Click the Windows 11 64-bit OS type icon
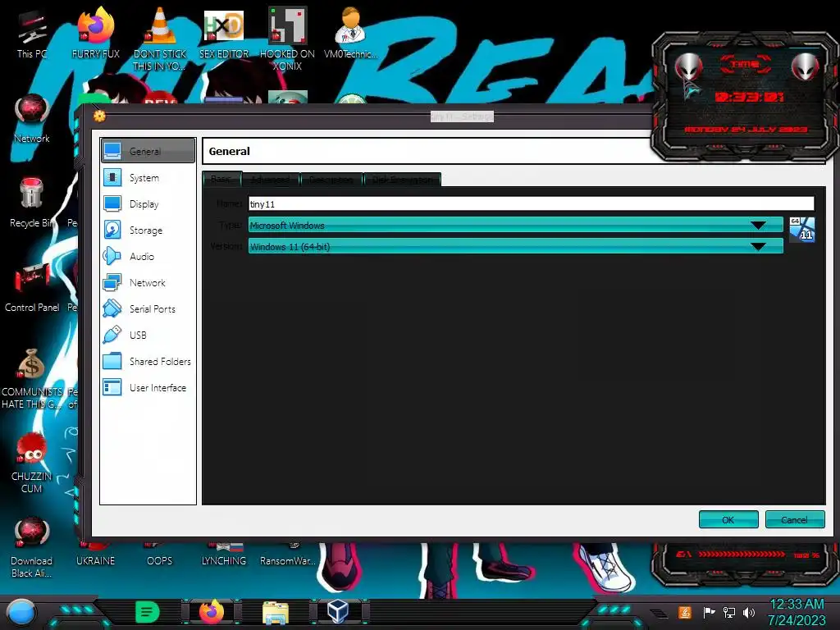840x630 pixels. [802, 230]
